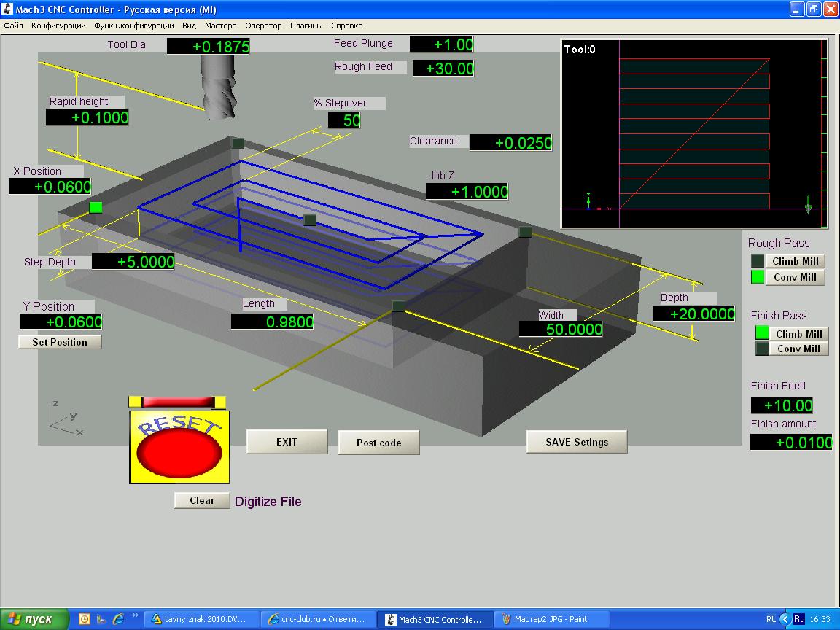Screen dimensions: 840x630
Task: Toggle the Rough Pass Climb Mill LED
Action: coord(758,261)
